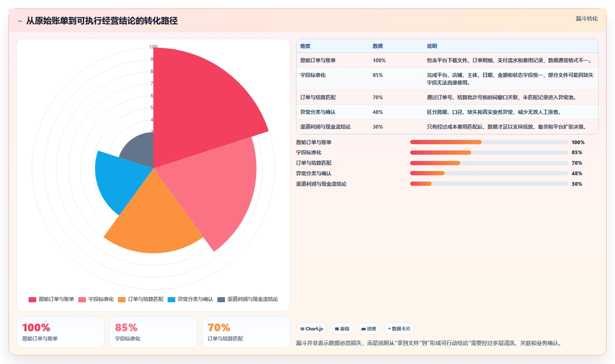The width and height of the screenshot is (615, 364).
Task: Select the 订单与结算匹配 table row cell
Action: [x=318, y=98]
